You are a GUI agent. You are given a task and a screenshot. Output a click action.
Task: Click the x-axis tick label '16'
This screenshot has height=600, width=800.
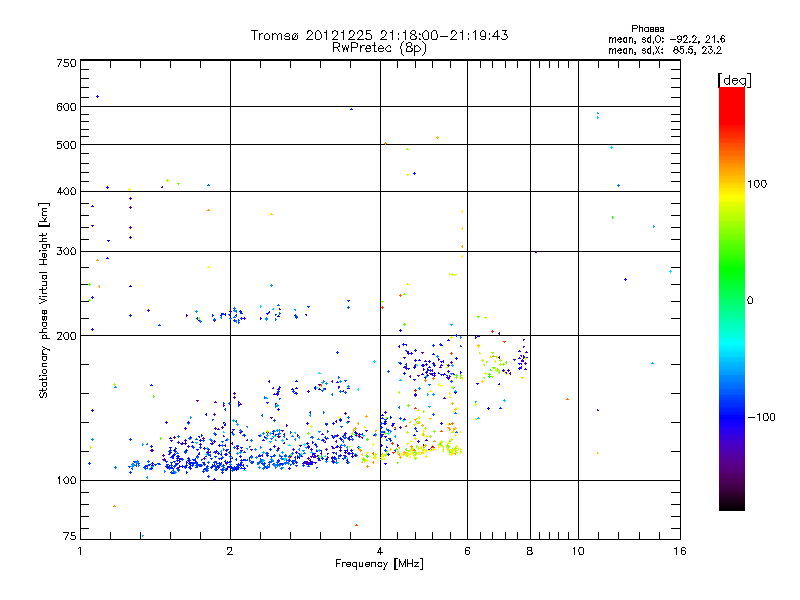(680, 551)
